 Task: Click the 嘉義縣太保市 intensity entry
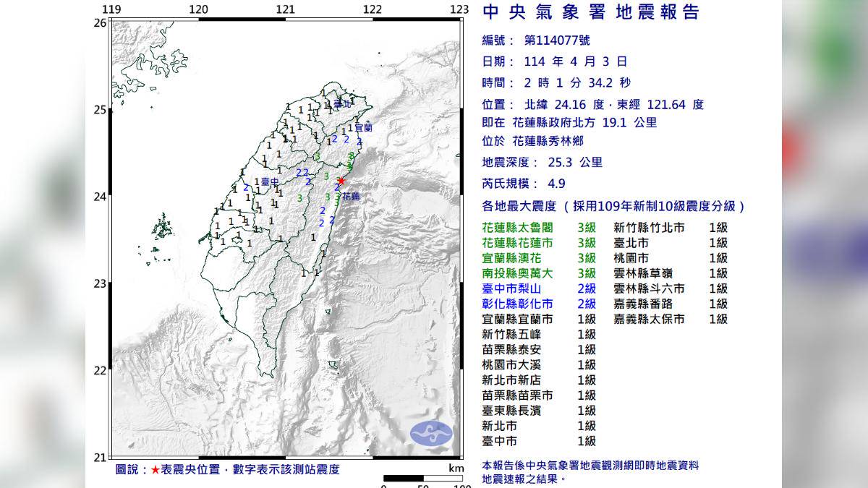[670, 319]
